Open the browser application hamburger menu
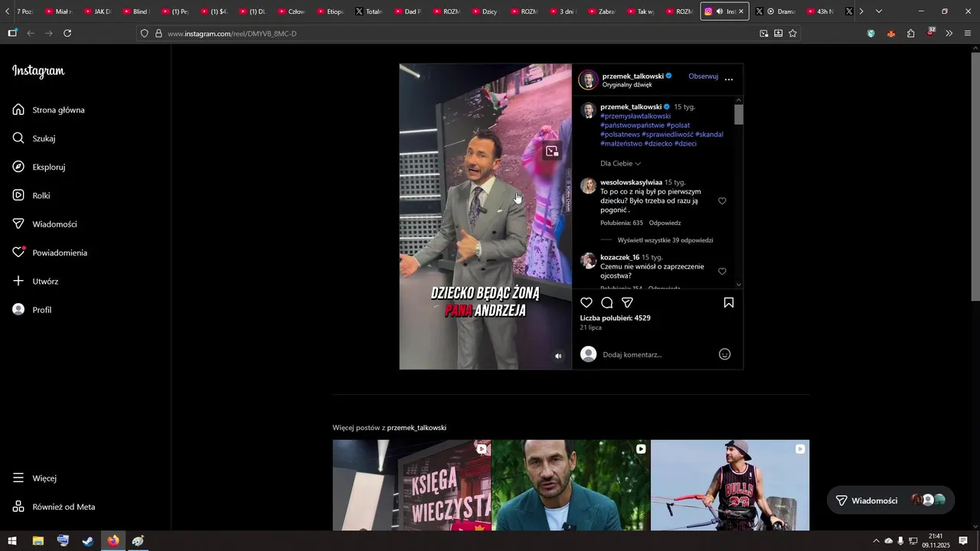 968,34
